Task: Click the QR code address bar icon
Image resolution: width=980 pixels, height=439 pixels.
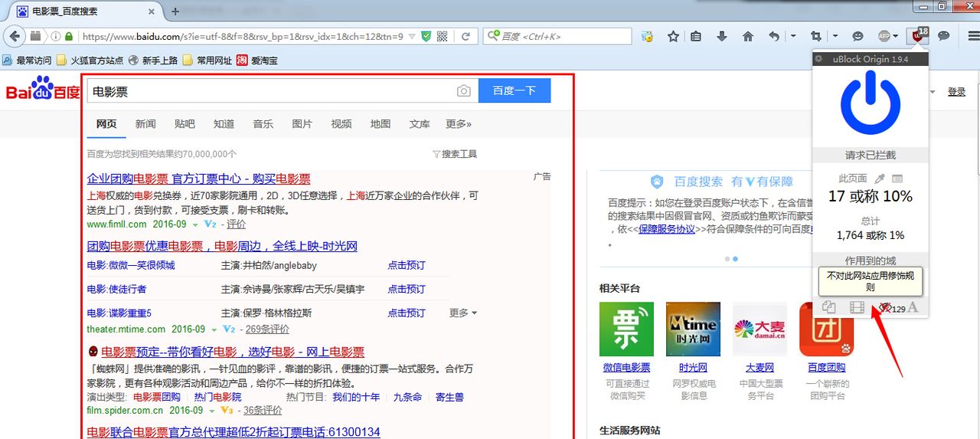Action: click(x=443, y=36)
